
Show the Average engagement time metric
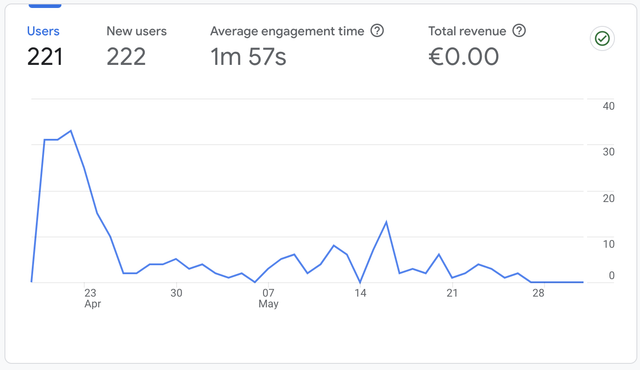pos(287,31)
